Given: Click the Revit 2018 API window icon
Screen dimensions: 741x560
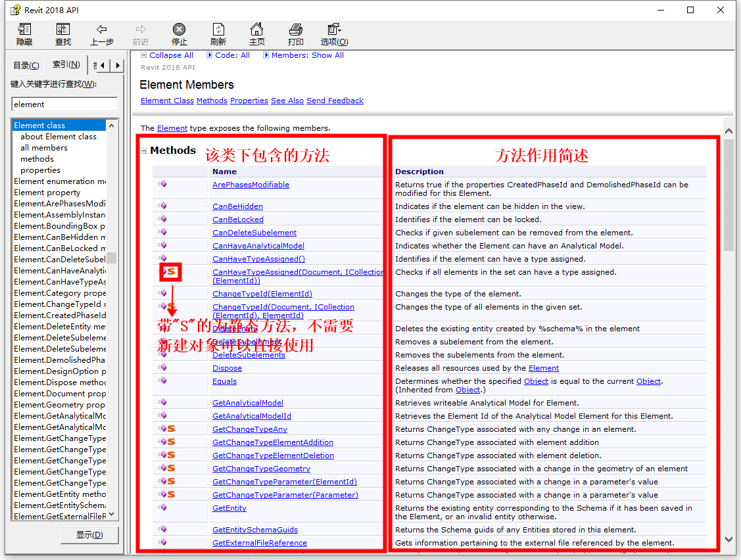Looking at the screenshot, I should click(16, 10).
